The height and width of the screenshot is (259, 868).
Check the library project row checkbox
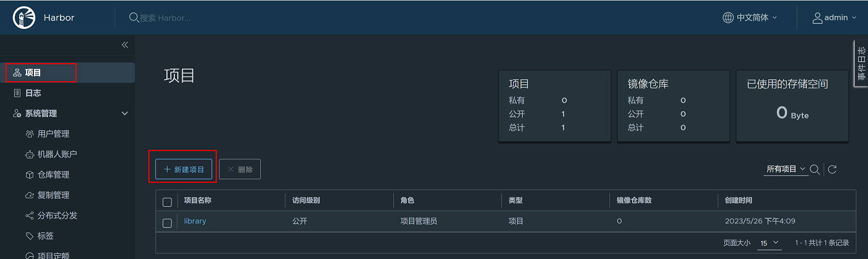(167, 223)
